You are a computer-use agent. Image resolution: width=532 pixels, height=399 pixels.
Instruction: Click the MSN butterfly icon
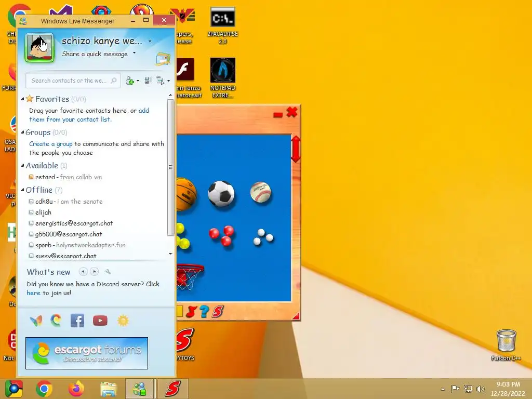(36, 321)
